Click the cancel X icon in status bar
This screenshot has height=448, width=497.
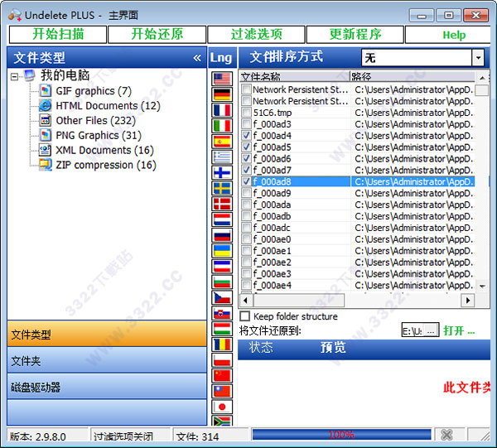point(446,435)
